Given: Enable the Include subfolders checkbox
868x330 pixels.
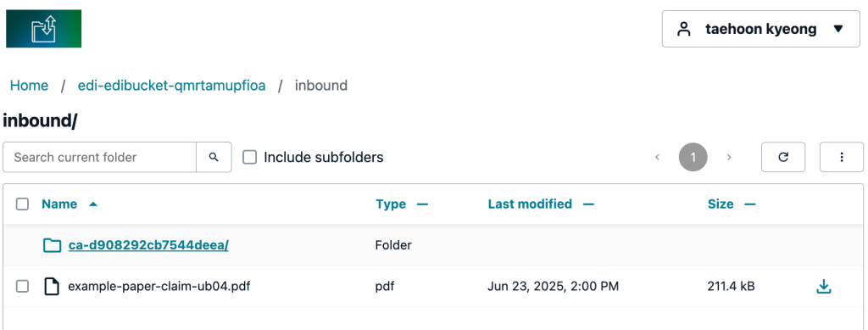Looking at the screenshot, I should coord(250,157).
